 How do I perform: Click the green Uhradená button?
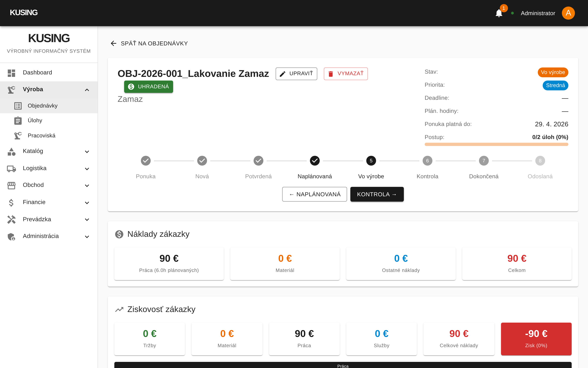(148, 87)
